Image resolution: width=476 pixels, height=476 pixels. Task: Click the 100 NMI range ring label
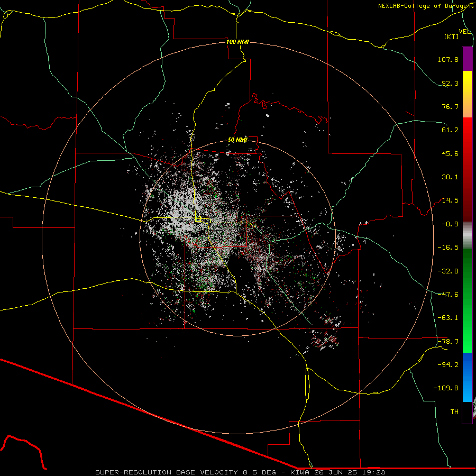pyautogui.click(x=237, y=42)
